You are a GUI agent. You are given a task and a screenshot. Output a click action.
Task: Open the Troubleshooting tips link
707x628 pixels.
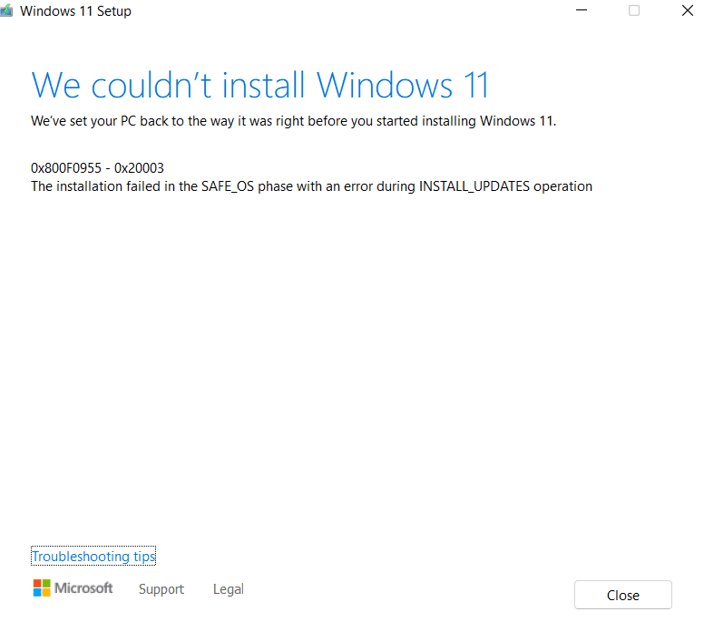point(93,556)
